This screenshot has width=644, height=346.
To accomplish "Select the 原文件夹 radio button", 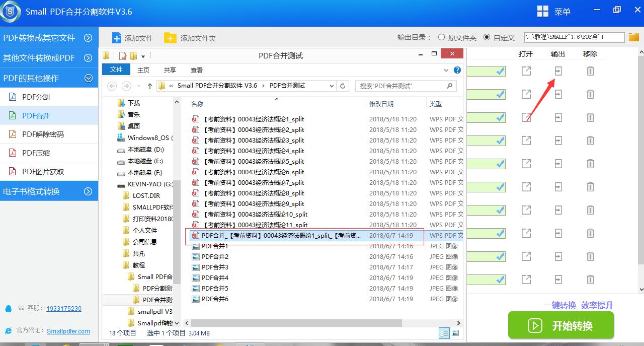I will coord(441,37).
